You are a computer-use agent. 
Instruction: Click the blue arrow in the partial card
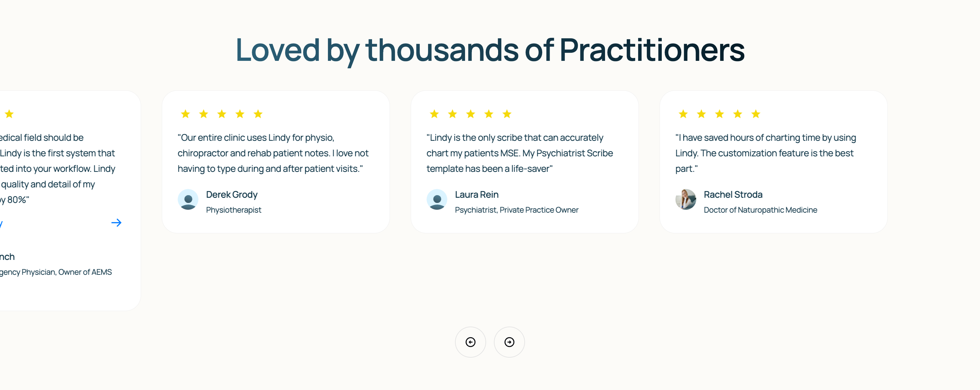point(116,223)
